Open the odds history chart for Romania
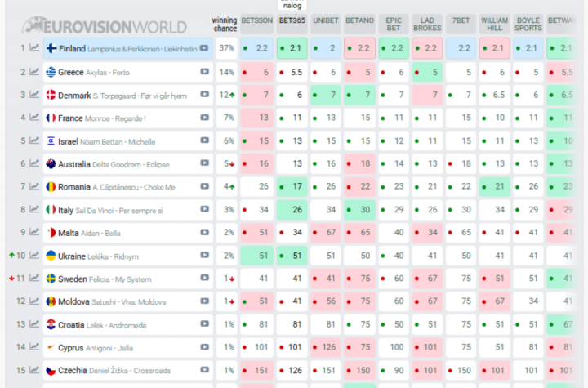The width and height of the screenshot is (588, 388). [34, 186]
